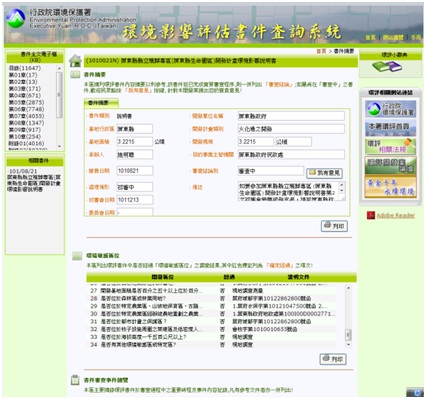Screen dimensions: 426x399
Task: Open the 本署環評首頁 banner link
Action: 390,128
